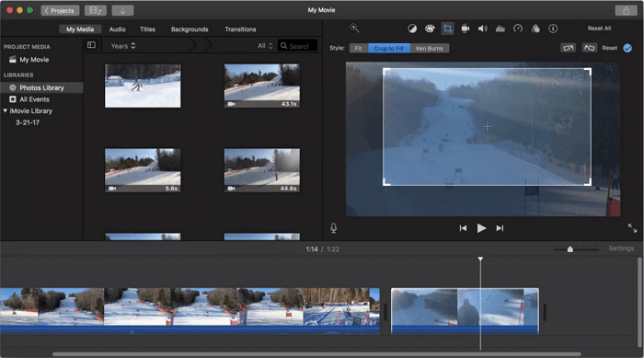Select the 5.6s video clip
644x358 pixels.
(x=143, y=170)
